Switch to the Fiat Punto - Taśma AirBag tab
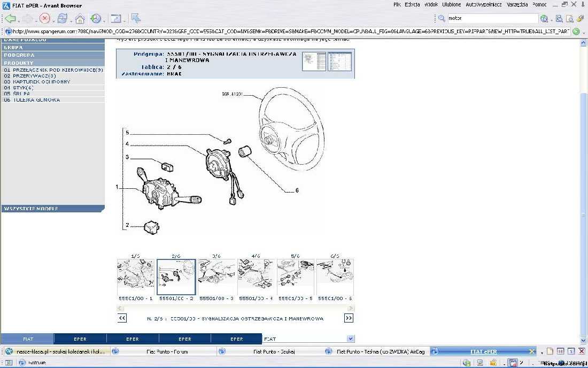Image resolution: width=588 pixels, height=368 pixels. [376, 351]
